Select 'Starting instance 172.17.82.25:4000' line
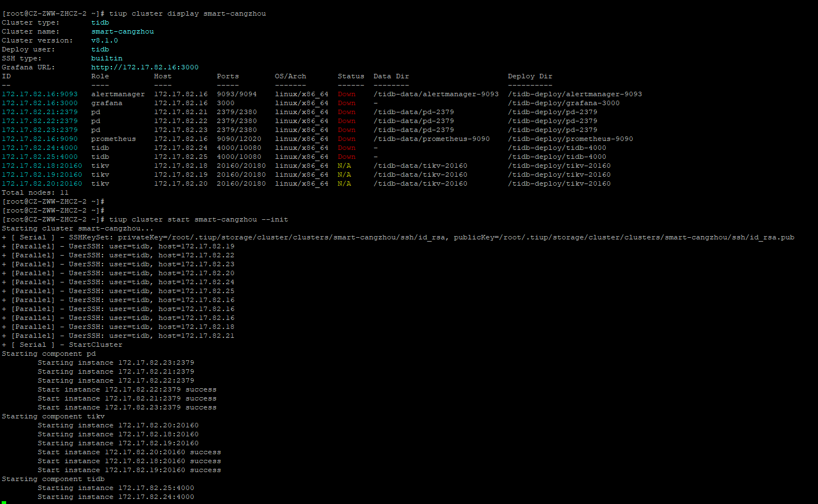The image size is (818, 504). pyautogui.click(x=116, y=488)
